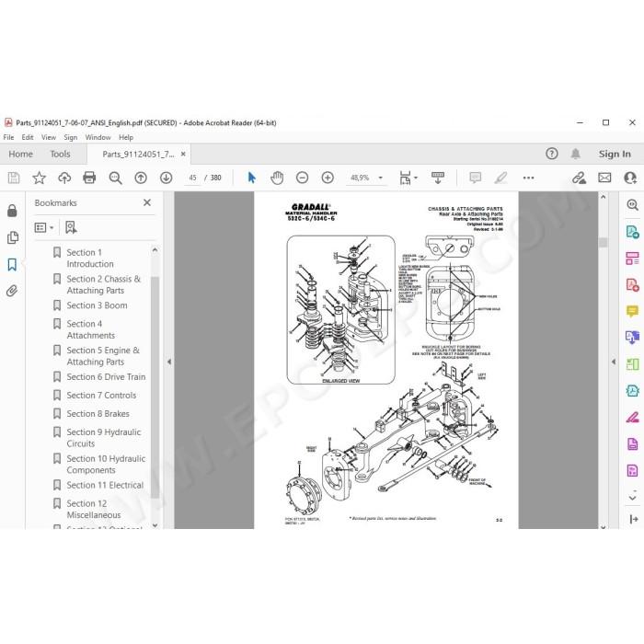
Task: Collapse the left navigation pane arrow
Action: 169,362
